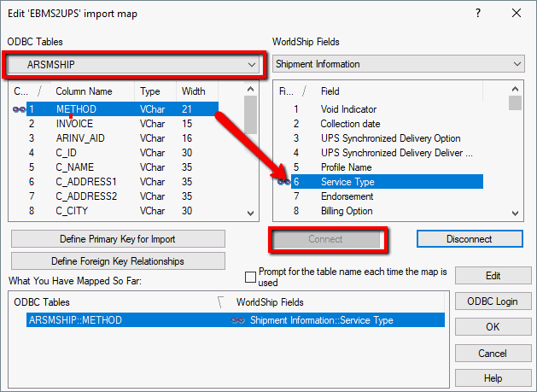
Task: Select the C_ADDRESS1 column row
Action: (85, 182)
